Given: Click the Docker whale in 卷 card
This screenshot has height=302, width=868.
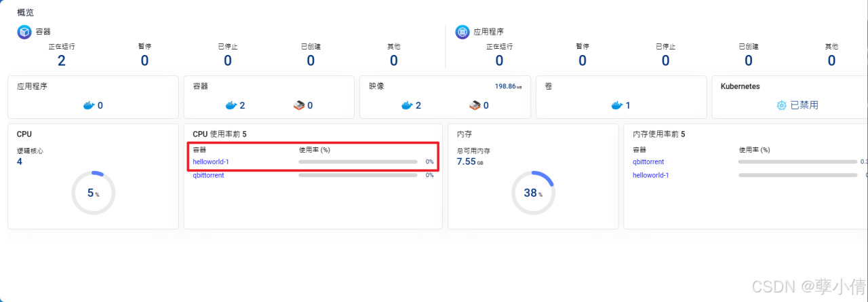Looking at the screenshot, I should coord(617,105).
